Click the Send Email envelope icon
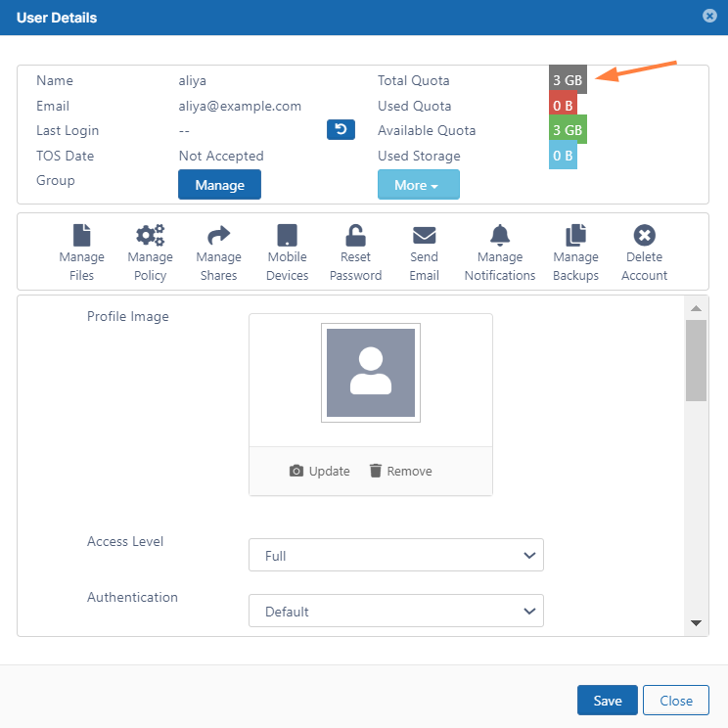 (x=424, y=235)
